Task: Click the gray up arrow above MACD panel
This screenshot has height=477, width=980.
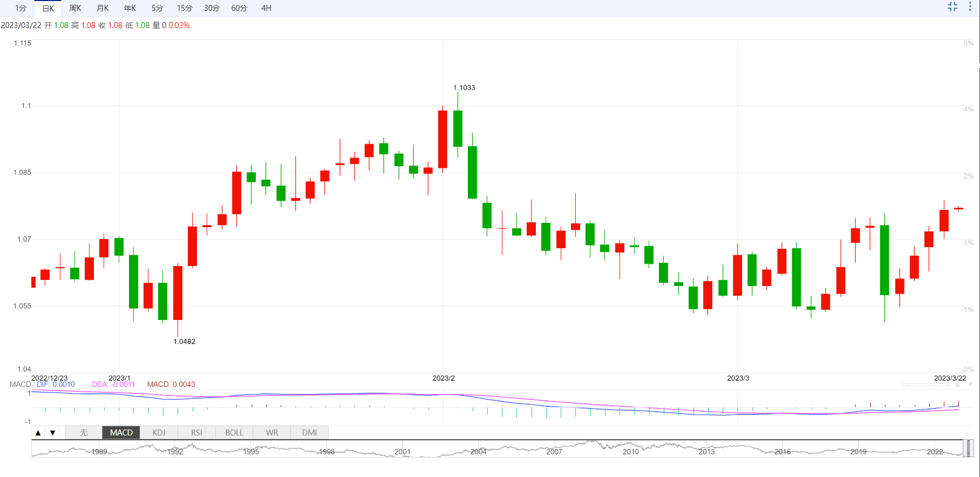Action: pyautogui.click(x=959, y=385)
